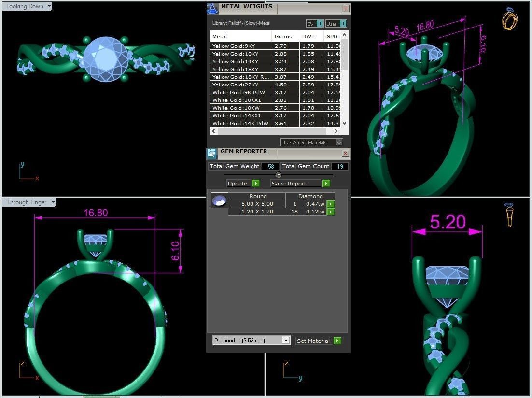532x398 pixels.
Task: Select the Yellow Gold:10KY row
Action: point(275,54)
